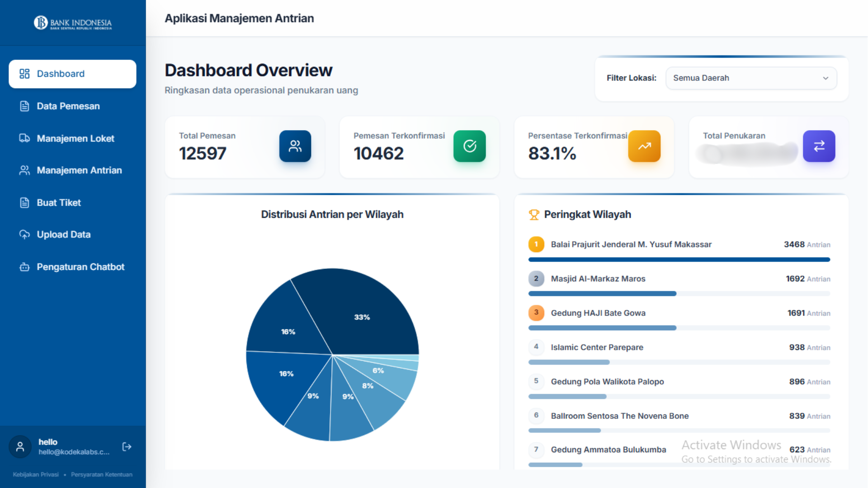Click the lower 16% pie slice
The width and height of the screenshot is (868, 488).
tap(286, 374)
